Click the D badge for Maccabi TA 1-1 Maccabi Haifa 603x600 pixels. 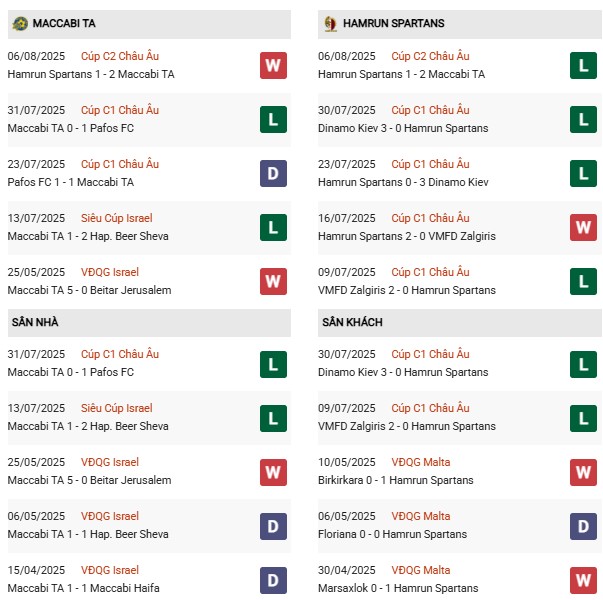(x=273, y=580)
